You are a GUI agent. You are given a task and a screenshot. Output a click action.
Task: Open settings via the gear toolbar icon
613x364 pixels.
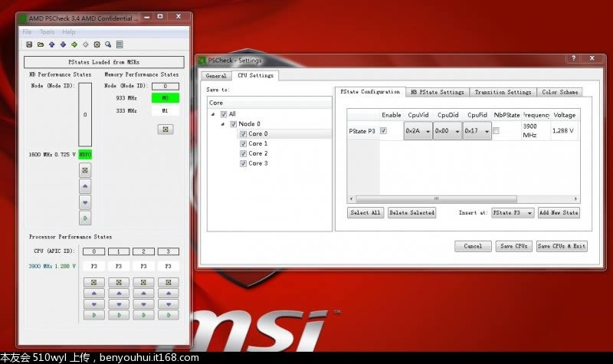coord(97,44)
